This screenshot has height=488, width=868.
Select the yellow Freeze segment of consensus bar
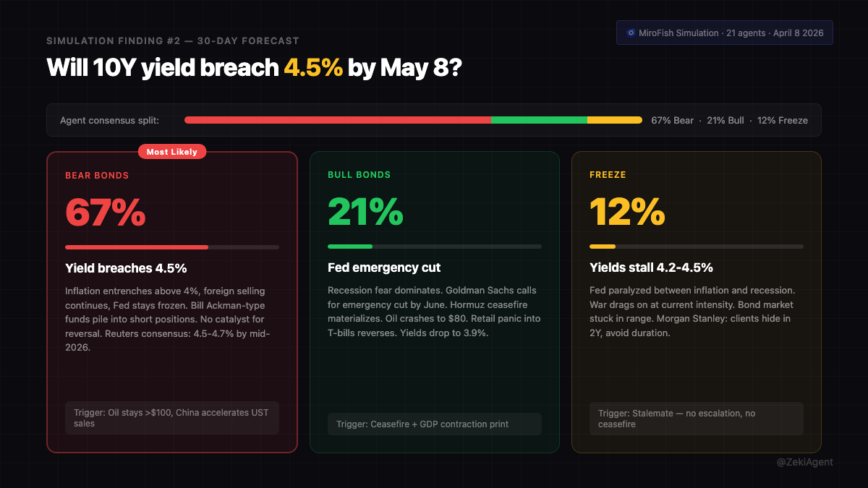[x=614, y=120]
